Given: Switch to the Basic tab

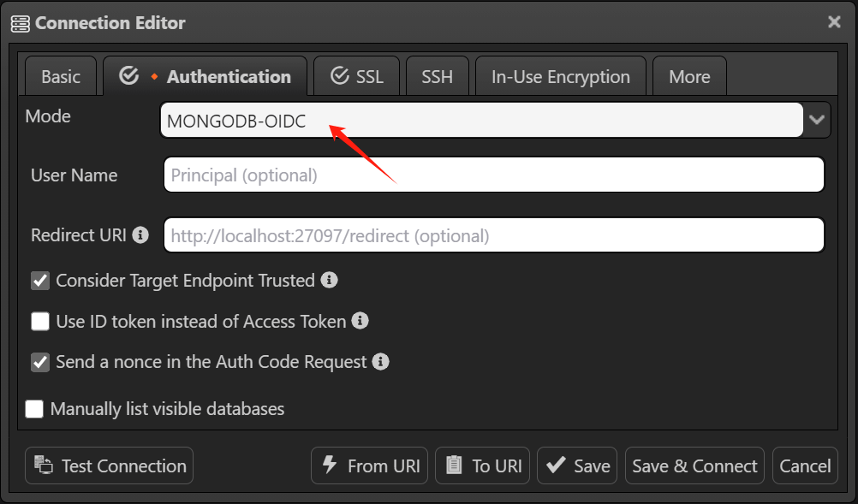Looking at the screenshot, I should (61, 77).
